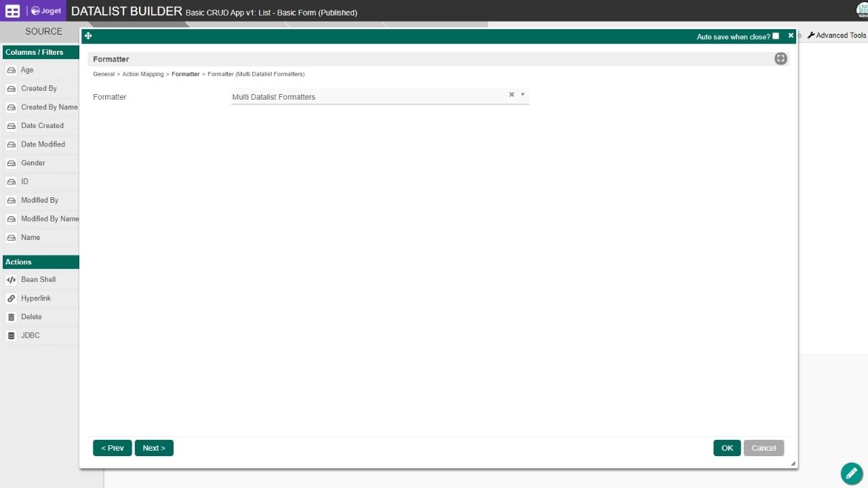
Task: Click the Joget app grid icon
Action: pos(12,11)
